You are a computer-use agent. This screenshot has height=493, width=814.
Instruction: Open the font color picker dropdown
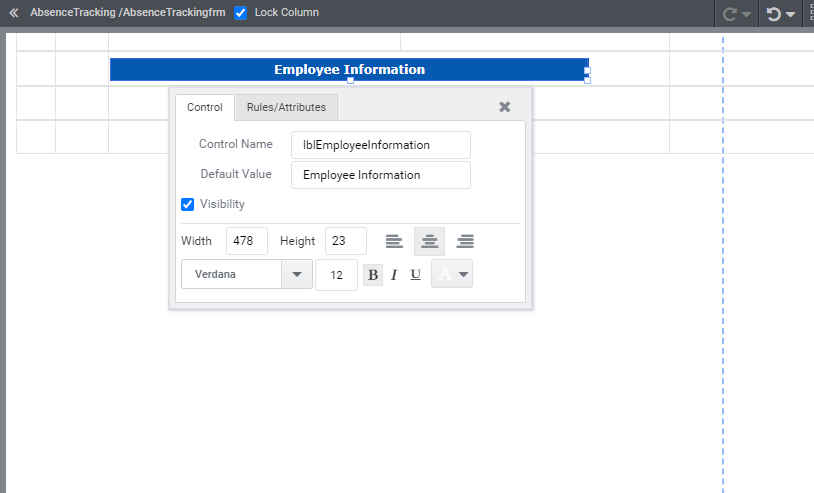pos(463,274)
